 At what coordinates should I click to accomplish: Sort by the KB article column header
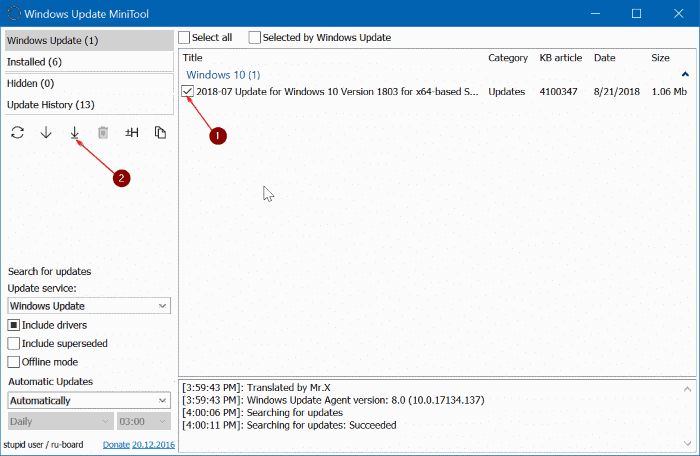tap(561, 58)
